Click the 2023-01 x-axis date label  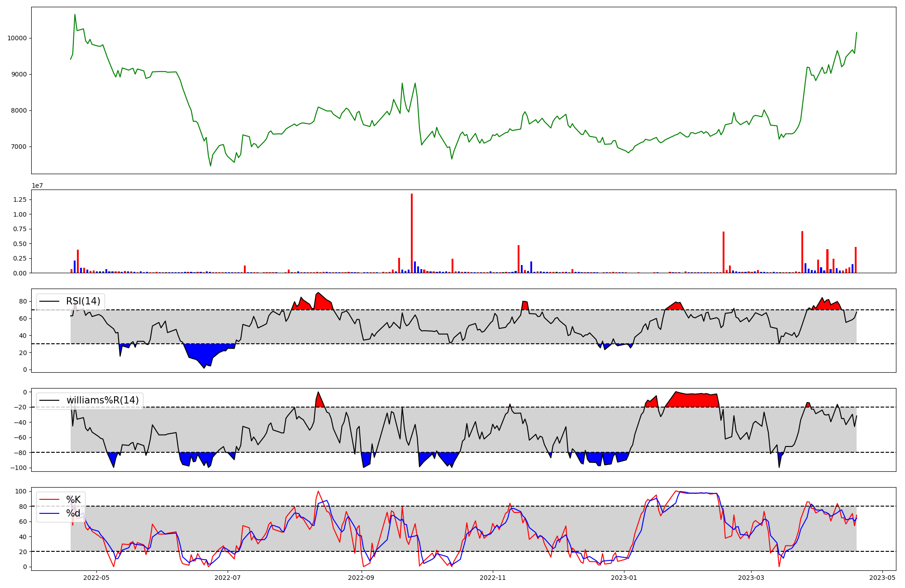[x=624, y=578]
